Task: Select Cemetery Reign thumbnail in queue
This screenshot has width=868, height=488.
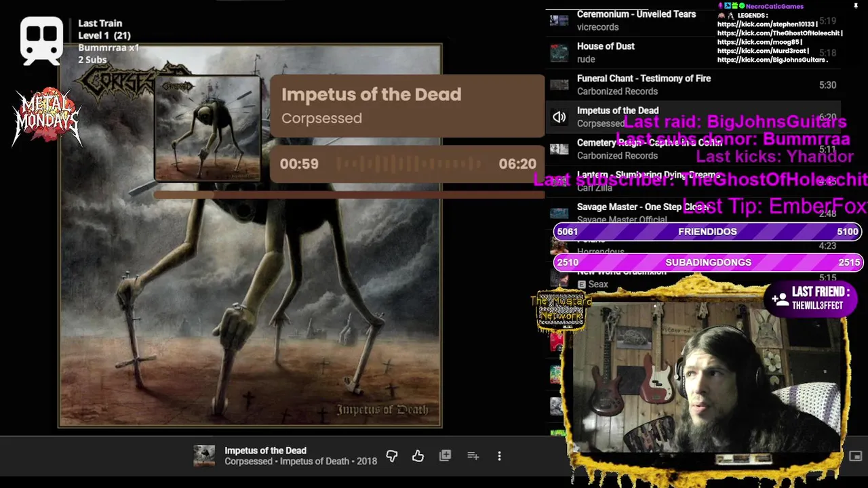Action: coord(559,149)
